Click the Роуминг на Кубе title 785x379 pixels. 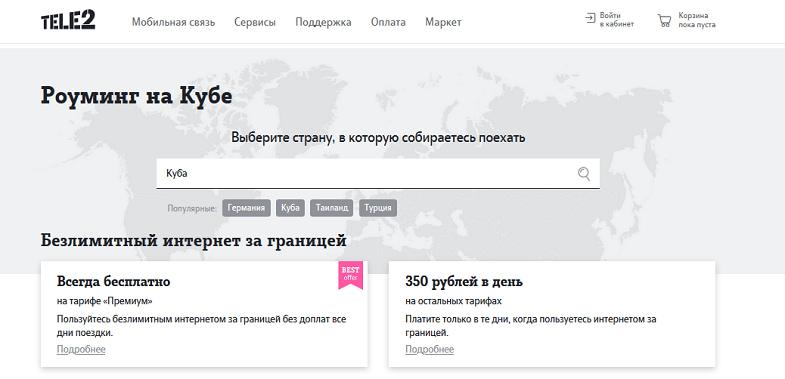pos(136,96)
